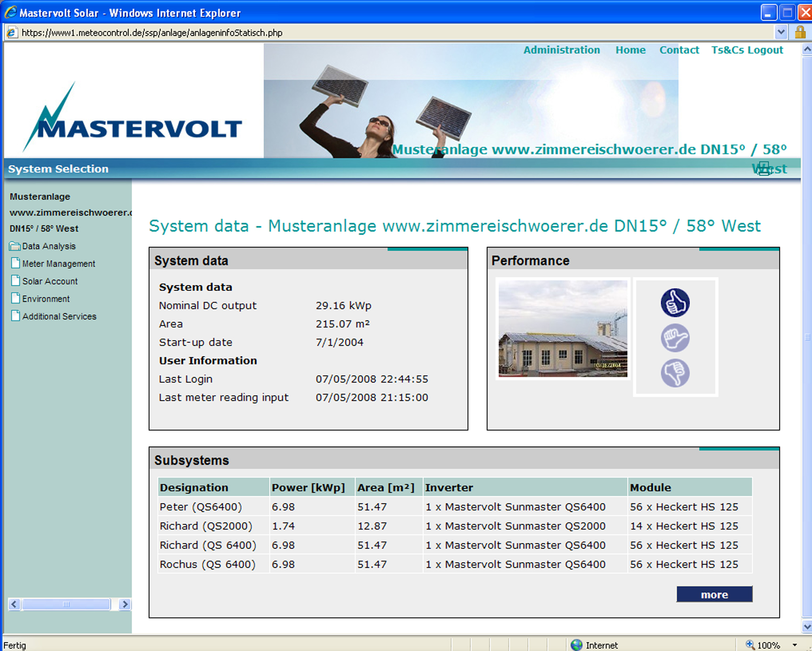The height and width of the screenshot is (651, 812).
Task: Click the last login timestamp 22:44:55
Action: (372, 379)
